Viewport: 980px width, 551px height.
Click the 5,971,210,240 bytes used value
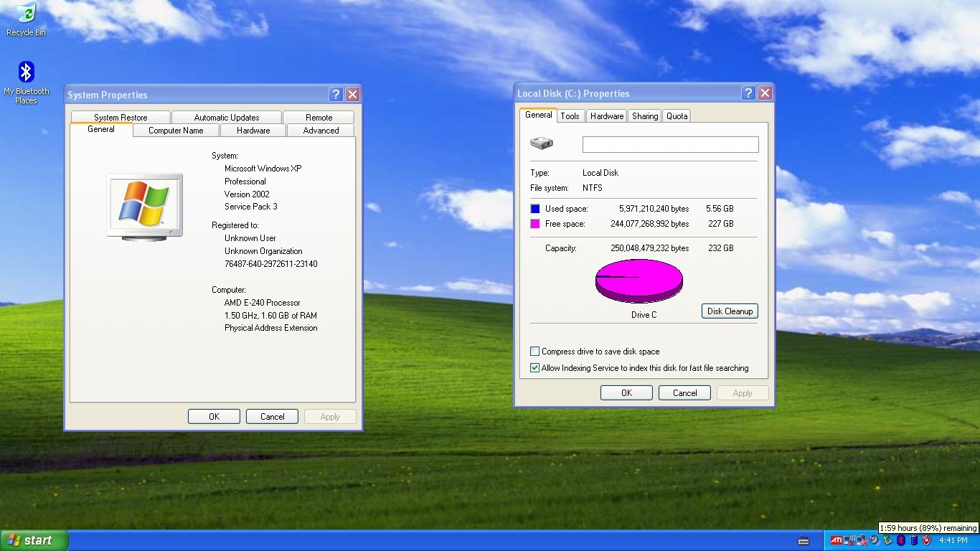pos(654,209)
